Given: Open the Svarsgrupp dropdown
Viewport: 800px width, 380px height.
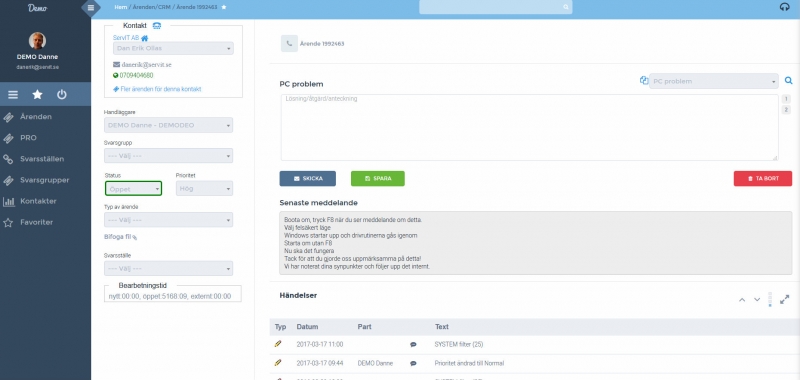Looking at the screenshot, I should click(x=168, y=156).
